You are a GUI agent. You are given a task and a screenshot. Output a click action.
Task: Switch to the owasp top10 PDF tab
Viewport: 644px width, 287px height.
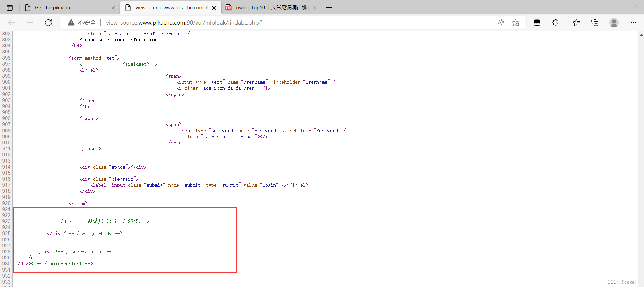coord(271,8)
